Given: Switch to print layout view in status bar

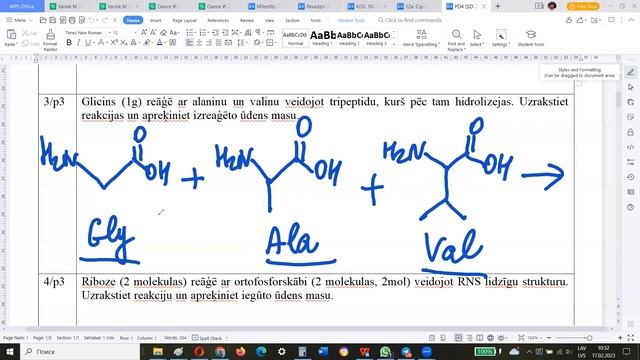Looking at the screenshot, I should click(459, 338).
